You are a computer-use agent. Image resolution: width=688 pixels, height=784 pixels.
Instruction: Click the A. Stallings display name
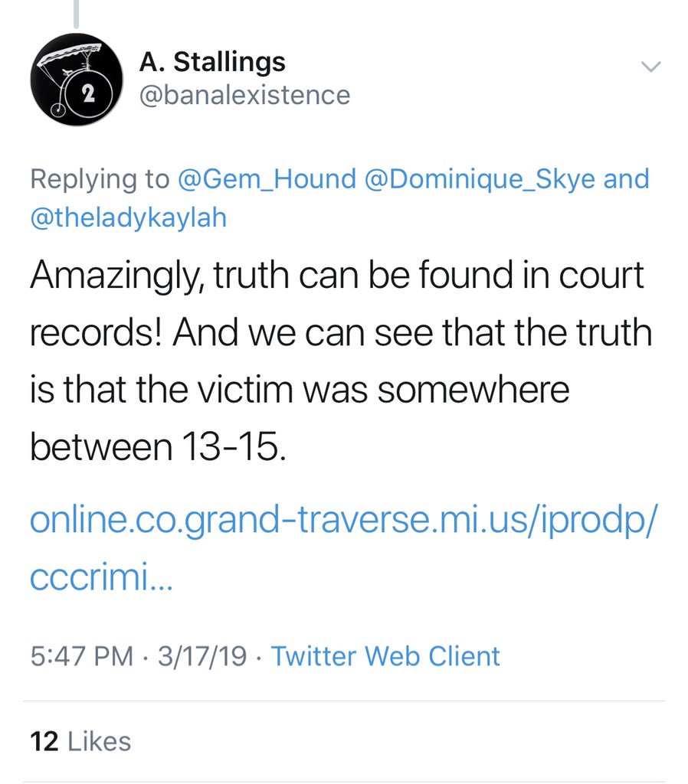(212, 61)
